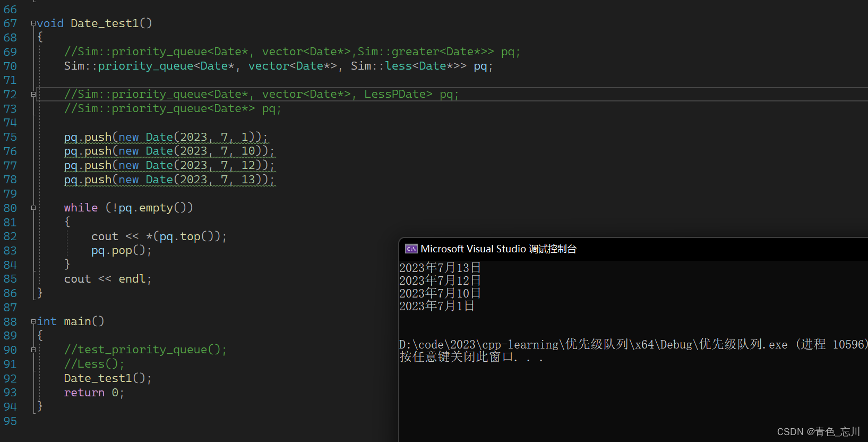Screen dimensions: 868x442
Task: Click the commented greater<Date*> priority_queue line
Action: pos(292,52)
